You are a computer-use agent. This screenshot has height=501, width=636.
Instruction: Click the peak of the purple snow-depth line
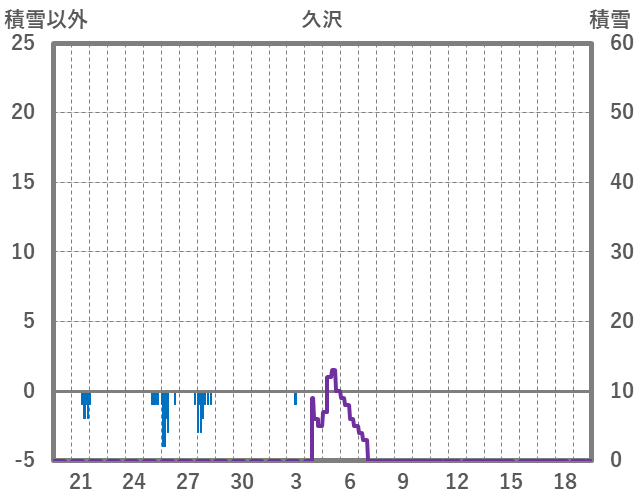pyautogui.click(x=333, y=371)
